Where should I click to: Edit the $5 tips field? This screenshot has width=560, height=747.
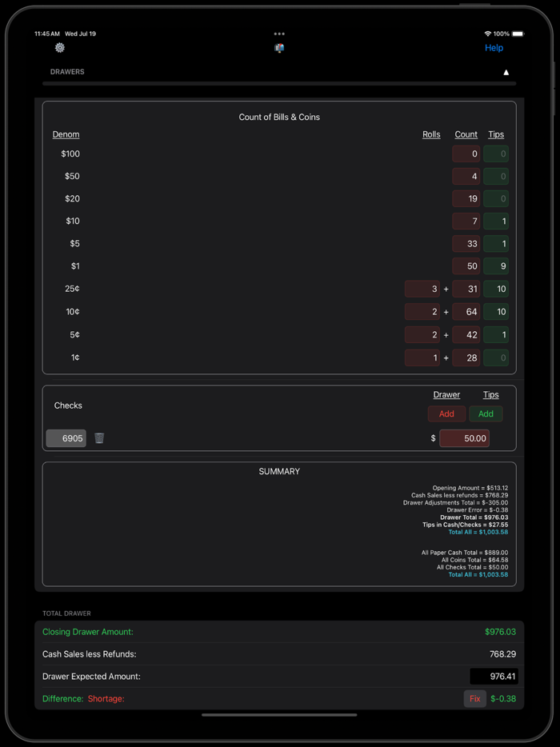pos(496,243)
